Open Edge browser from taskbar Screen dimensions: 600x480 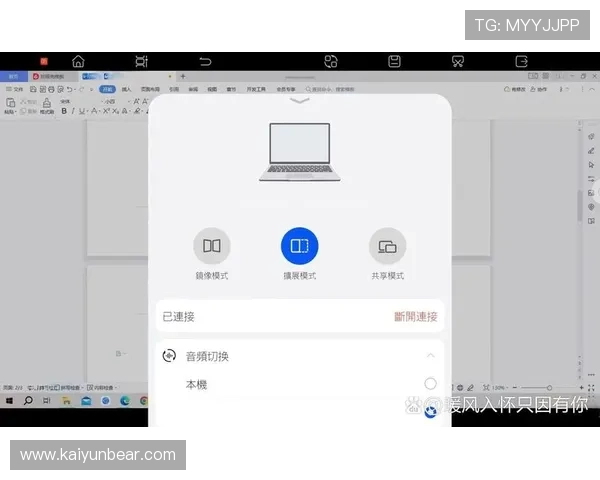pos(125,401)
